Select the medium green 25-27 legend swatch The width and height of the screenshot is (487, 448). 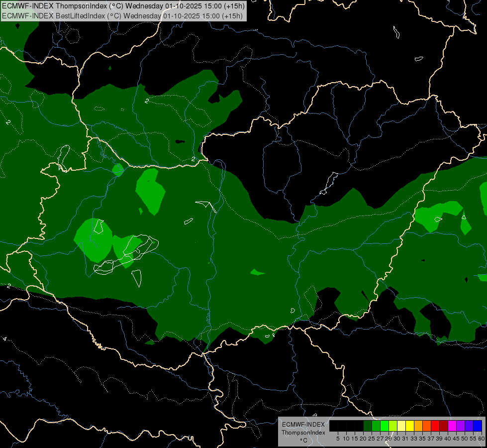pos(376,426)
